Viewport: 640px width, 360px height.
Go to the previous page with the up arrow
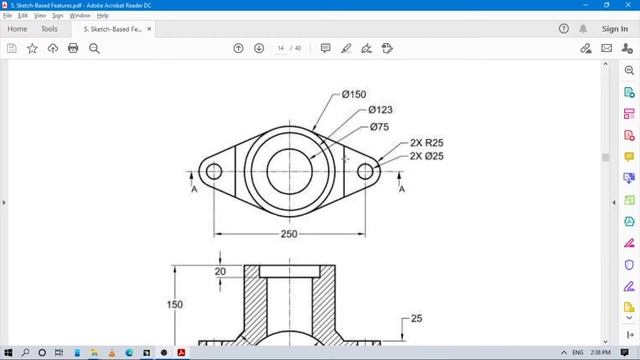[x=238, y=48]
